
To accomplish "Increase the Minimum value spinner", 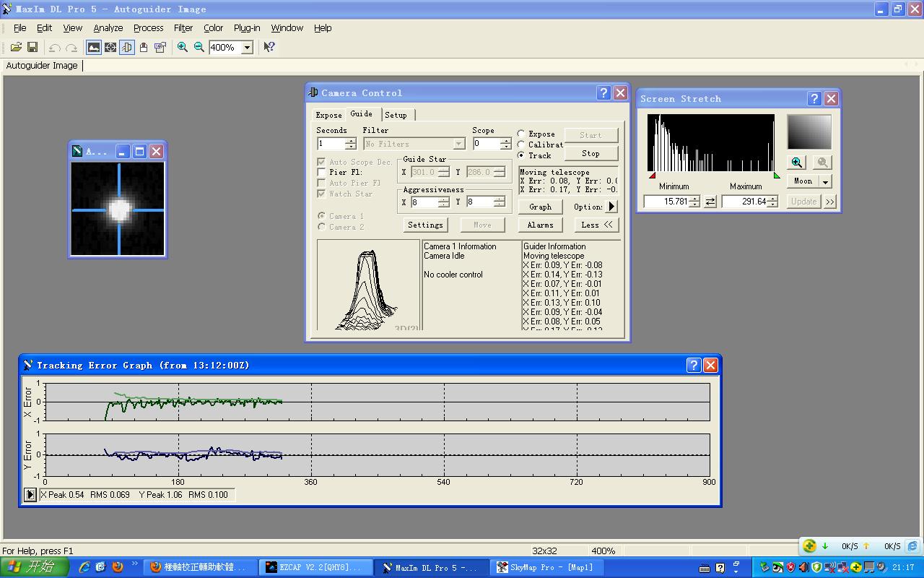I will [694, 199].
